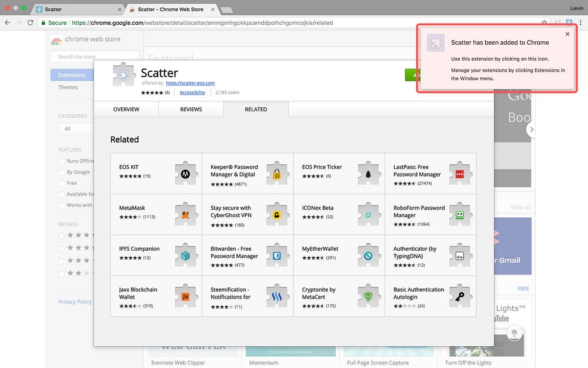Enable the Runs Offline checkbox
Image resolution: width=588 pixels, height=368 pixels.
[x=62, y=161]
